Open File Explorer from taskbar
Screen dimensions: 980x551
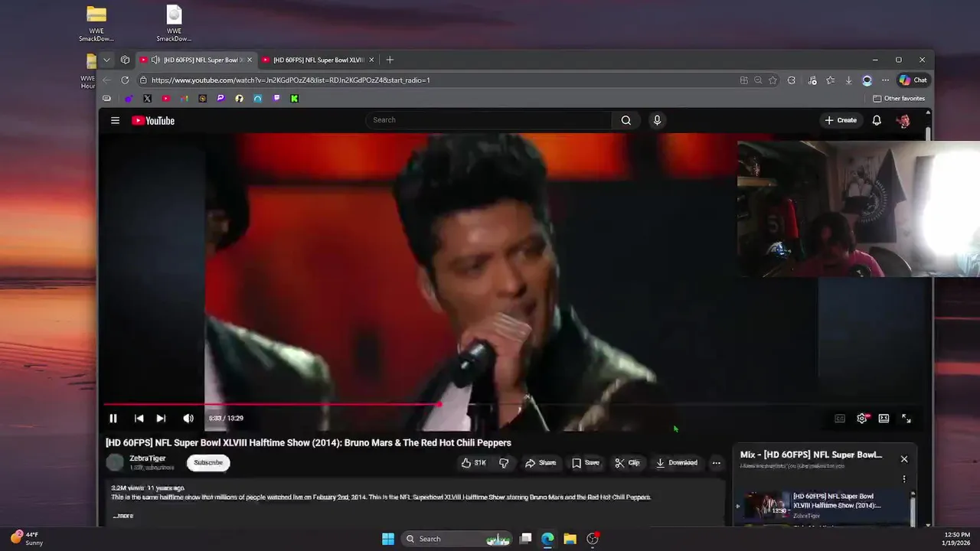[x=570, y=539]
